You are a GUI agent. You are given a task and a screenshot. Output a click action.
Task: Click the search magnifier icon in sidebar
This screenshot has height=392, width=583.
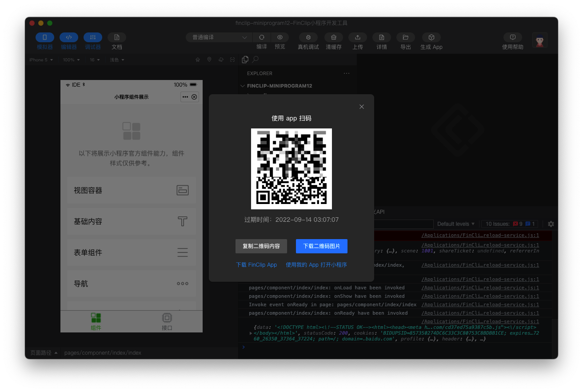[x=256, y=60]
